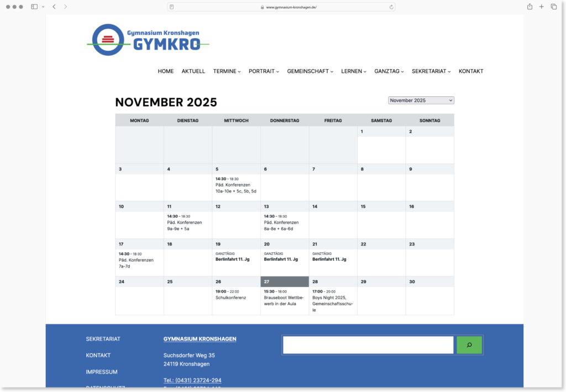Open the AKTUELL navigation item
Screen dimensions: 566x392
[x=193, y=71]
